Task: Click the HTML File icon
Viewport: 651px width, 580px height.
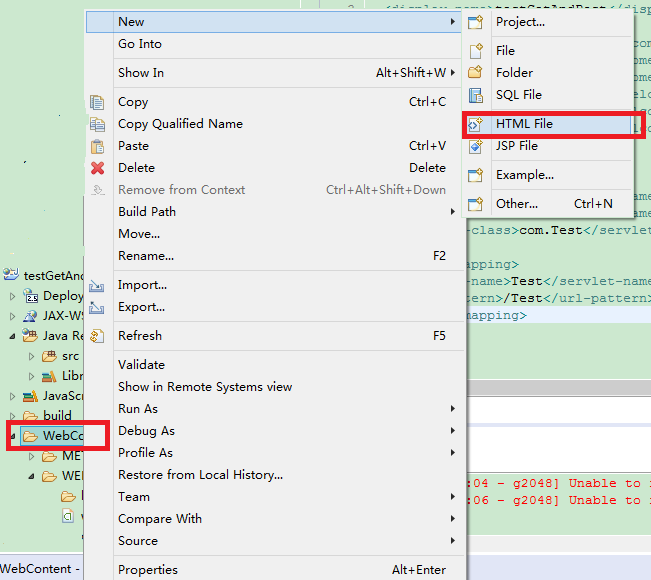Action: (x=475, y=124)
